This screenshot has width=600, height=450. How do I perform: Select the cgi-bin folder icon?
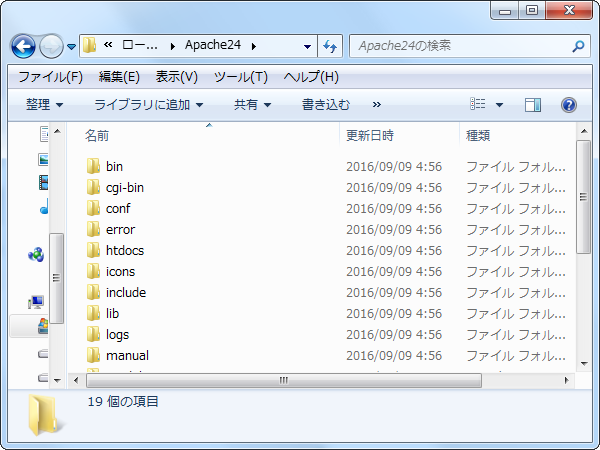point(93,188)
